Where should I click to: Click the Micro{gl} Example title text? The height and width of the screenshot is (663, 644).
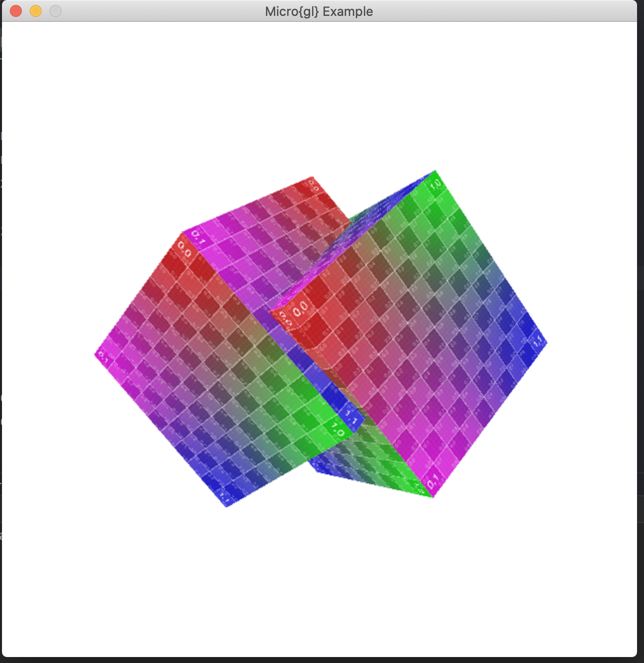tap(319, 11)
